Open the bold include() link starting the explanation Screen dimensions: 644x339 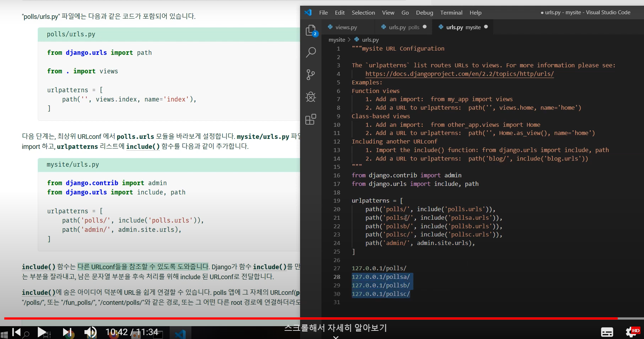pyautogui.click(x=38, y=267)
